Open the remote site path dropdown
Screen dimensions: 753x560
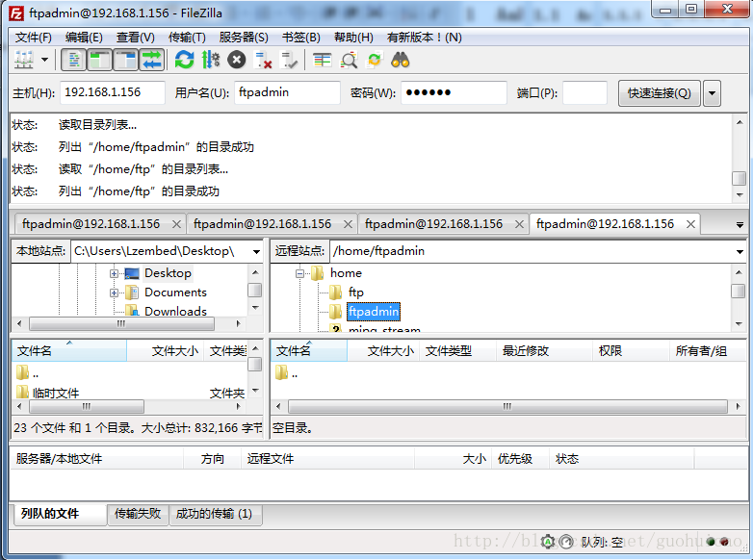click(x=740, y=251)
